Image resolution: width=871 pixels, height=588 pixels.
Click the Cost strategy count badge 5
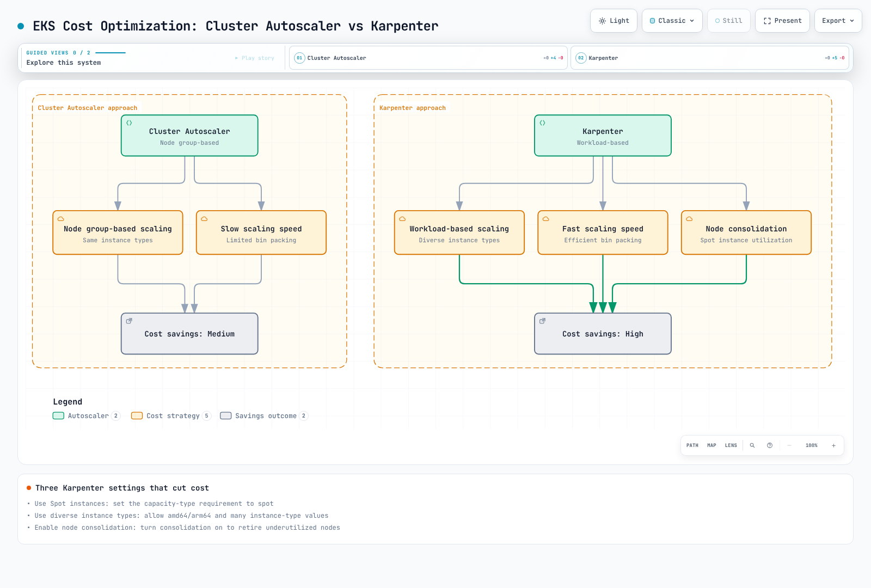206,416
